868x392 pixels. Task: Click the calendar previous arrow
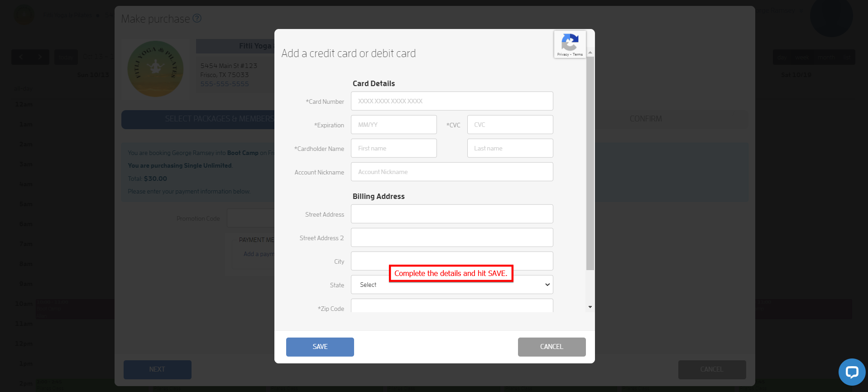click(x=21, y=57)
